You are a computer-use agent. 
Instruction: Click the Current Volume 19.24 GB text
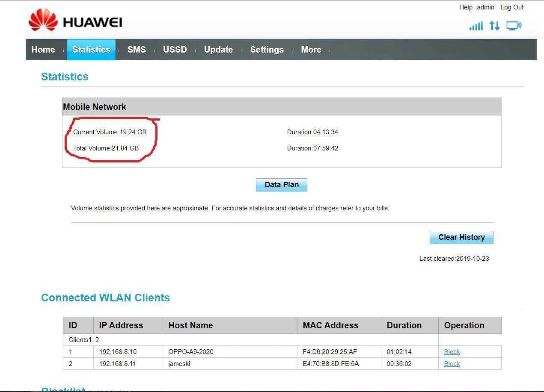pos(110,132)
